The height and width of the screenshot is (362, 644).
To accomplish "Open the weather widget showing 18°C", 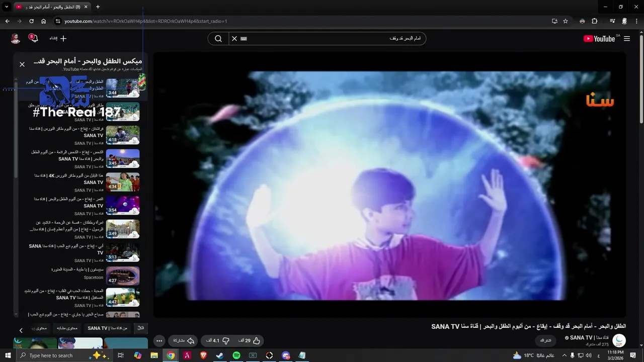I will coord(533,355).
